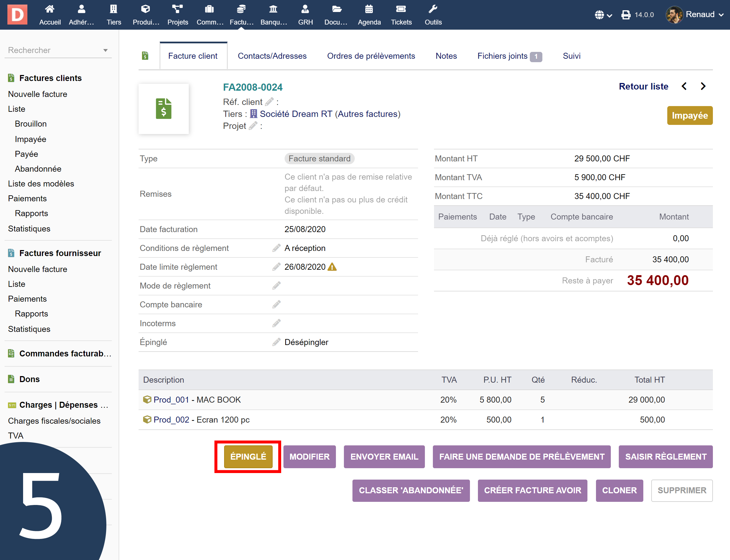Toggle the ÉPINGLÉ pin button
The height and width of the screenshot is (560, 730).
coord(248,456)
